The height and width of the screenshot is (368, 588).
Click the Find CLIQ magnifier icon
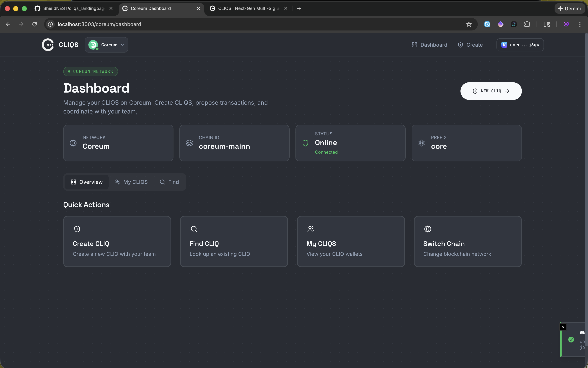point(194,229)
